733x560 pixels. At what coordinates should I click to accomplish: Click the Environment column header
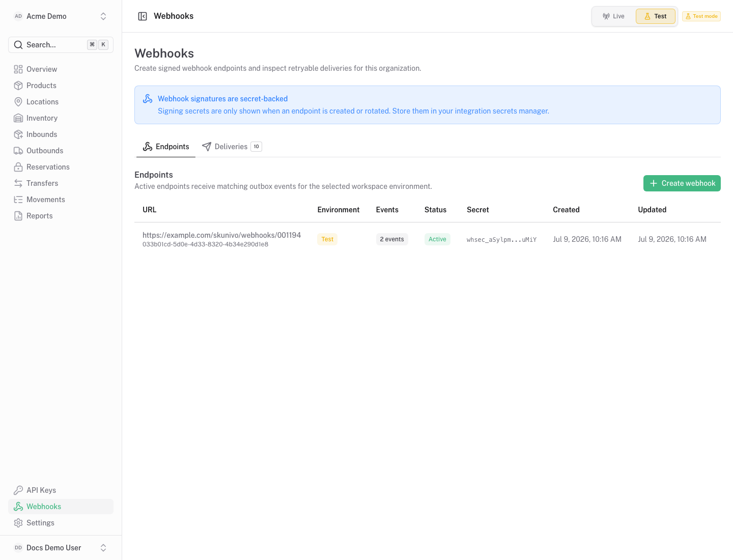(x=339, y=210)
